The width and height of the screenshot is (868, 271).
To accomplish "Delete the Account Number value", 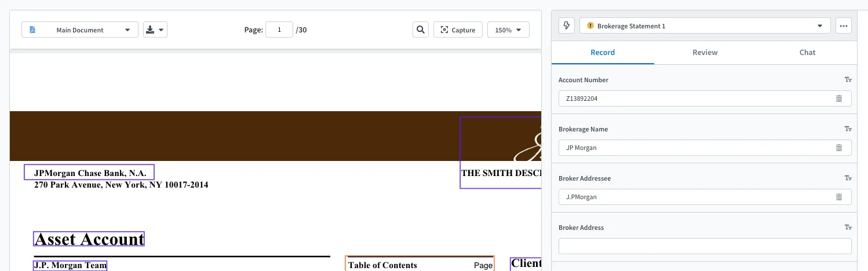I will click(x=838, y=98).
